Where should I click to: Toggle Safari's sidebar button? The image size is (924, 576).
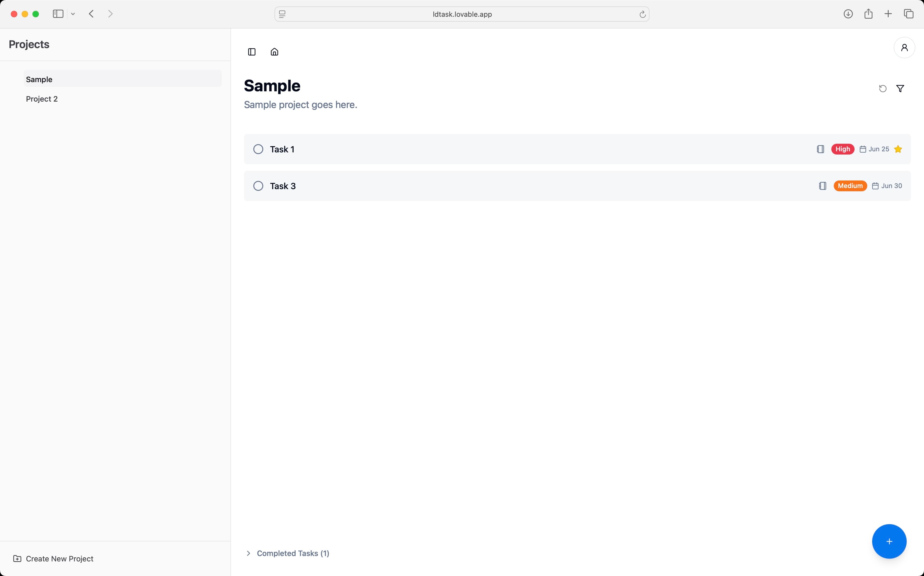(58, 14)
